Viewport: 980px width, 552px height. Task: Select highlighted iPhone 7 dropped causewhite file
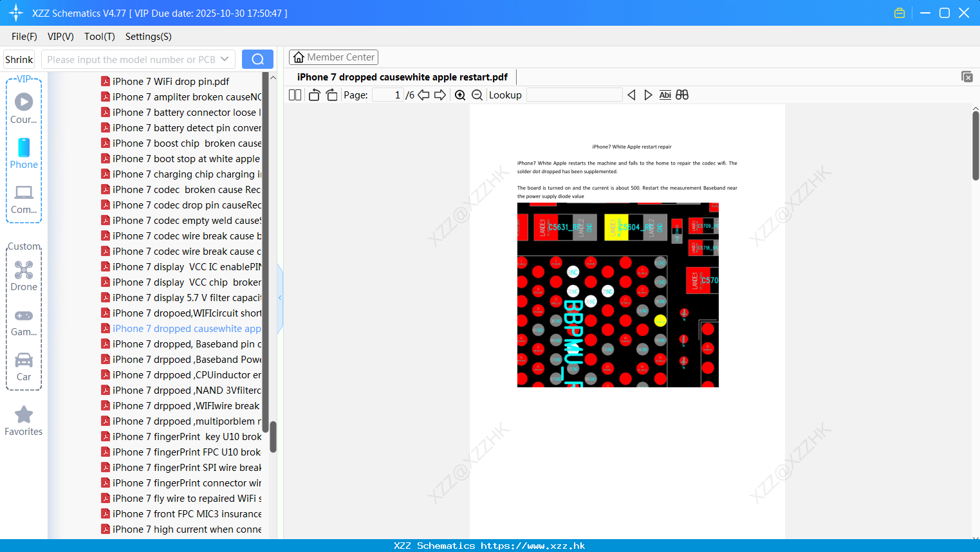(181, 329)
